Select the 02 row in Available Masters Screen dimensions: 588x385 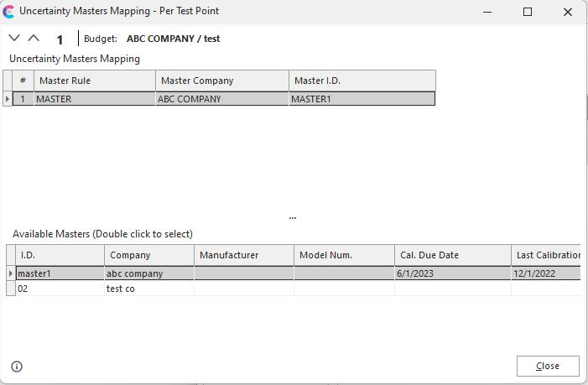coord(59,289)
